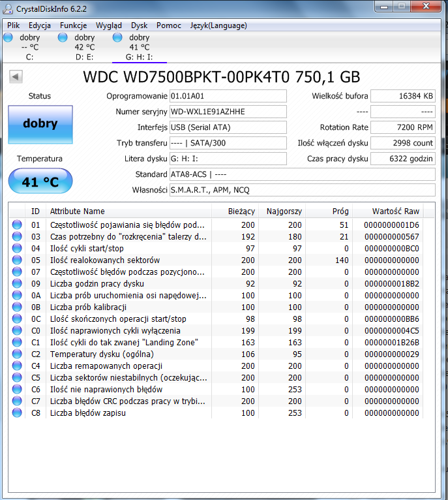448x500 pixels.
Task: Click the status orb for attribute C4
Action: [x=17, y=366]
